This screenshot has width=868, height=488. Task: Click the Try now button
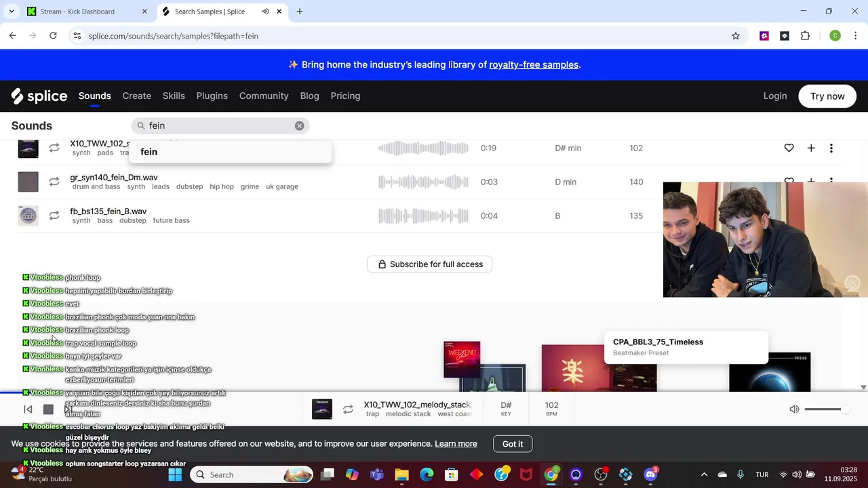coord(827,96)
